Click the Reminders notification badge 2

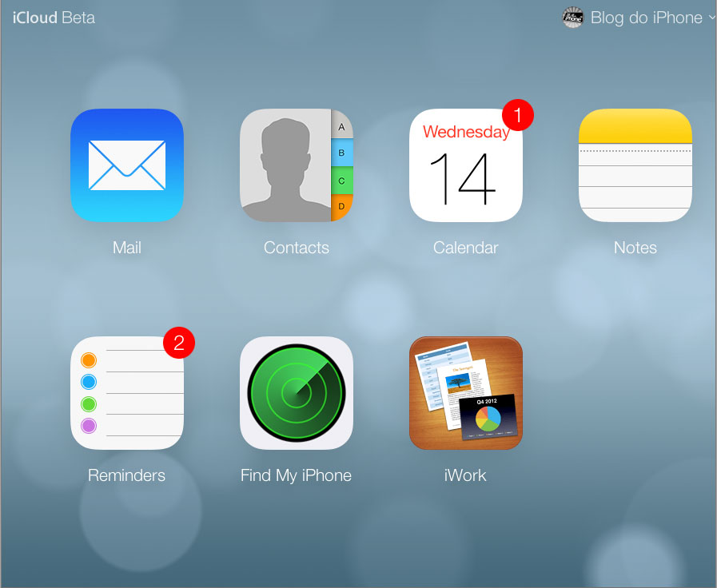[179, 343]
